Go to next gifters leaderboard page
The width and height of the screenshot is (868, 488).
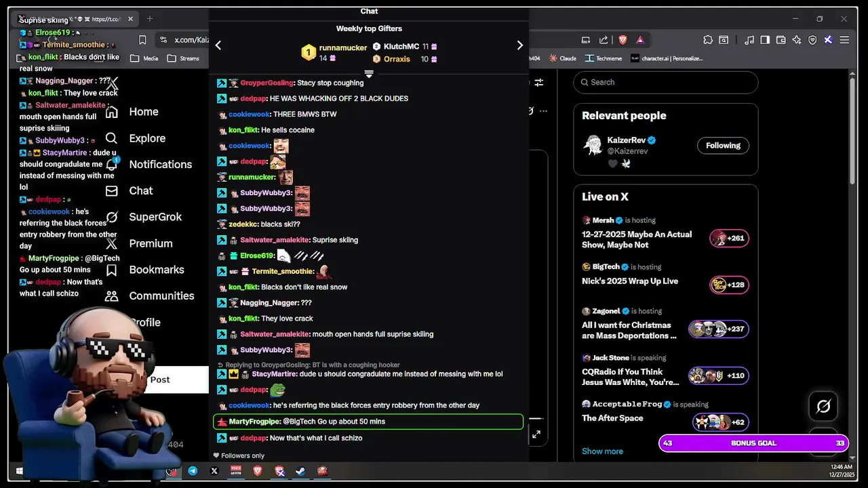point(519,45)
